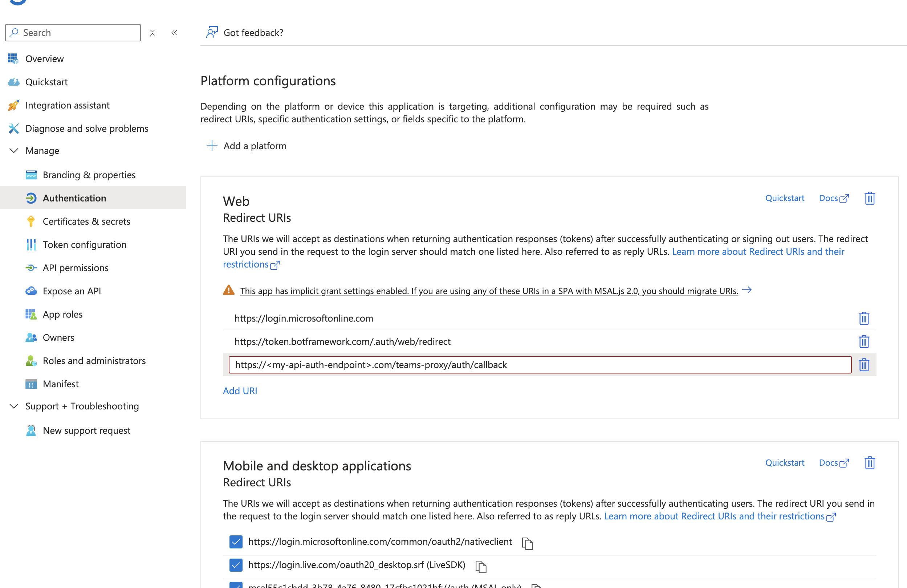The image size is (907, 588).
Task: Delete the login.microsoftonline.com redirect URI
Action: (863, 318)
